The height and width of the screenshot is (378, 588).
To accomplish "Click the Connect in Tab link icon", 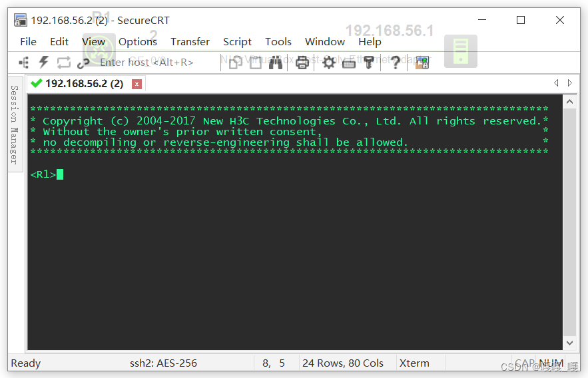I will point(83,63).
